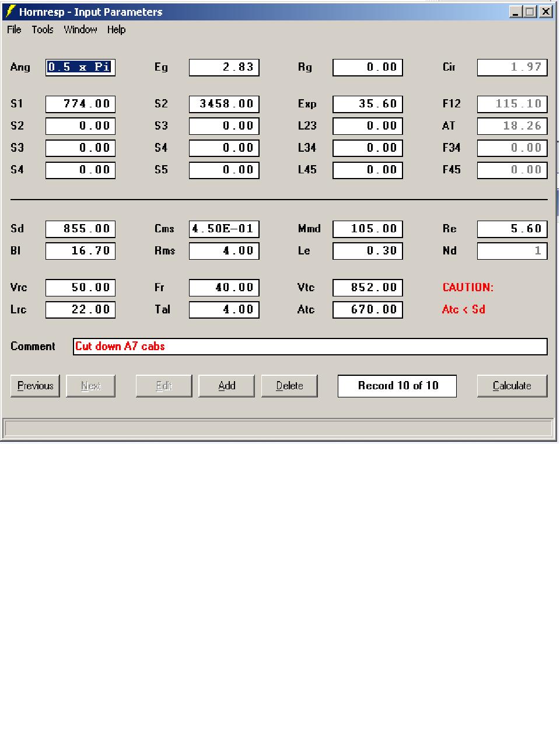560x747 pixels.
Task: Click the S5 input field
Action: pos(224,170)
